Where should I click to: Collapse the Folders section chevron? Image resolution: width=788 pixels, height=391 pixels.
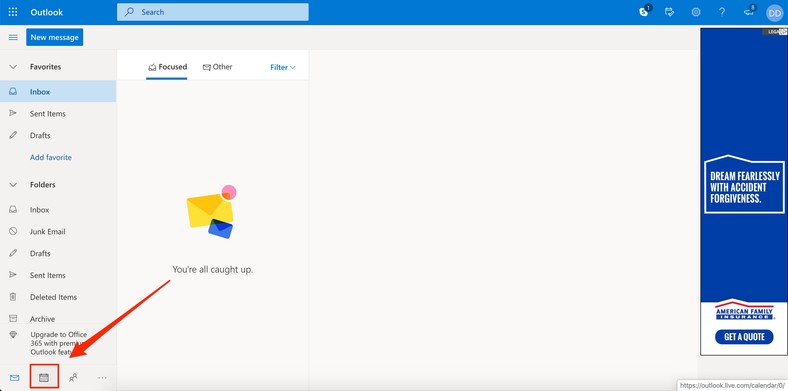tap(14, 185)
